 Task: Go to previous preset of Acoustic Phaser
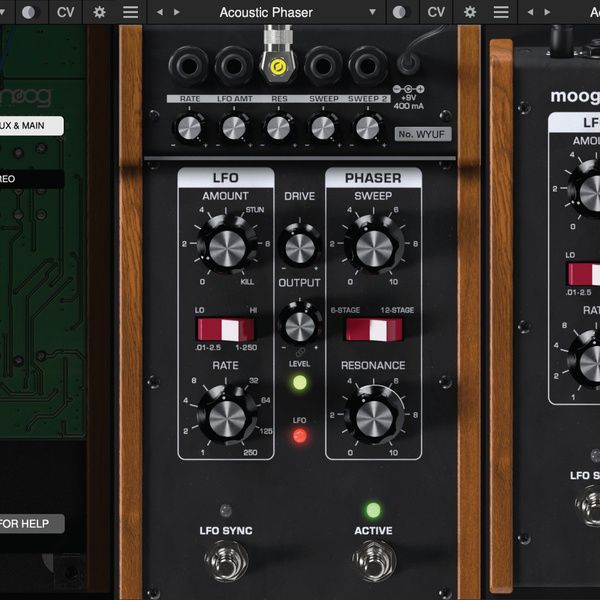pos(160,12)
